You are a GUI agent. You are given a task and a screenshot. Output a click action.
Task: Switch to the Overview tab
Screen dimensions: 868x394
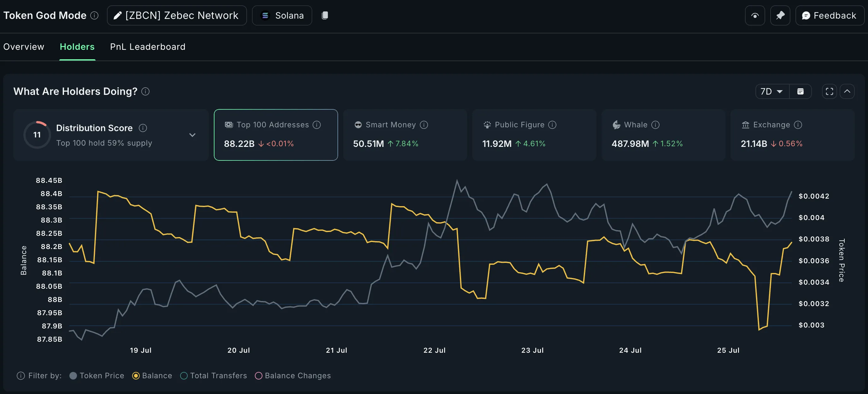[24, 47]
